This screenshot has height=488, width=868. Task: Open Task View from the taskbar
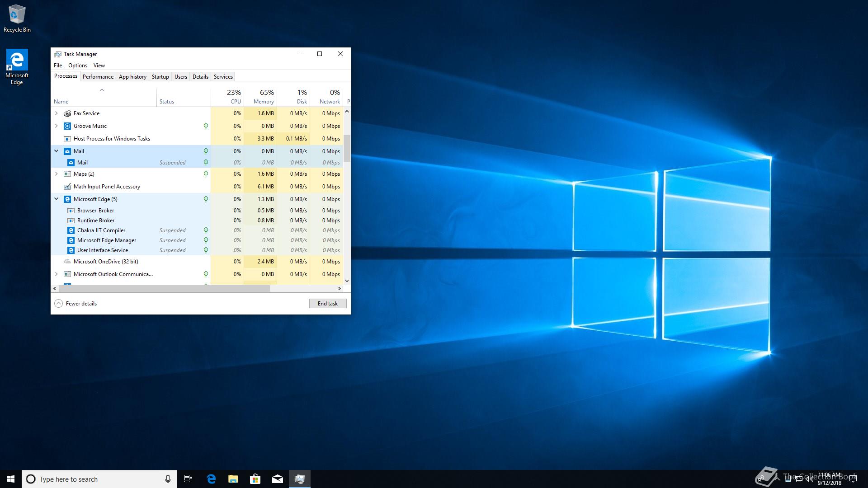(x=188, y=479)
